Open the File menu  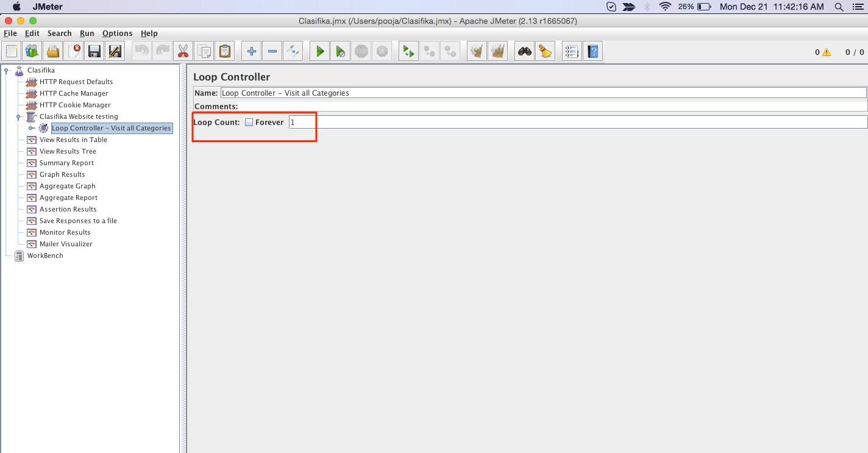pyautogui.click(x=10, y=34)
